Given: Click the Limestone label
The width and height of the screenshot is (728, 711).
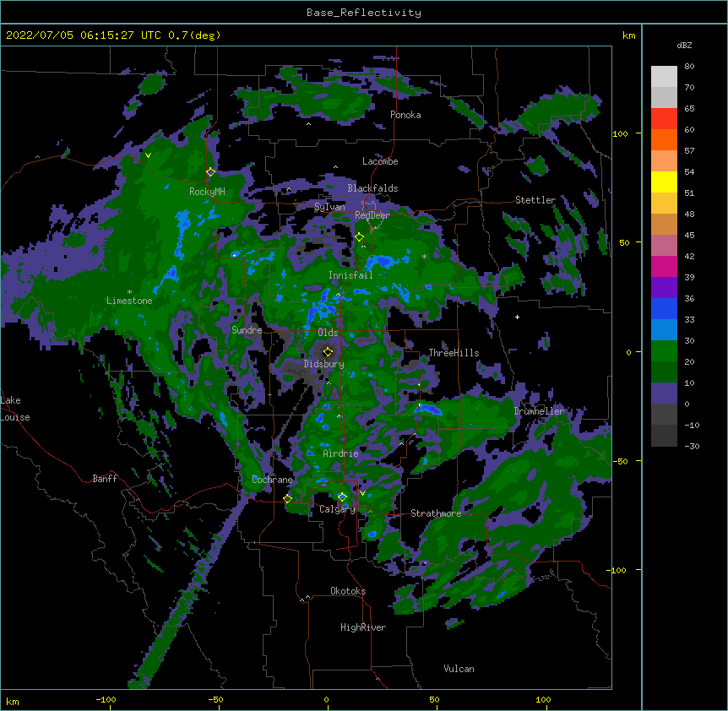Looking at the screenshot, I should click(129, 301).
